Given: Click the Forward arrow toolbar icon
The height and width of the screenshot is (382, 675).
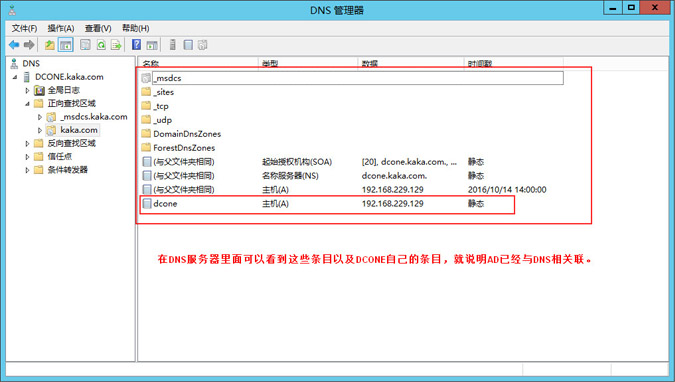Looking at the screenshot, I should pos(29,45).
